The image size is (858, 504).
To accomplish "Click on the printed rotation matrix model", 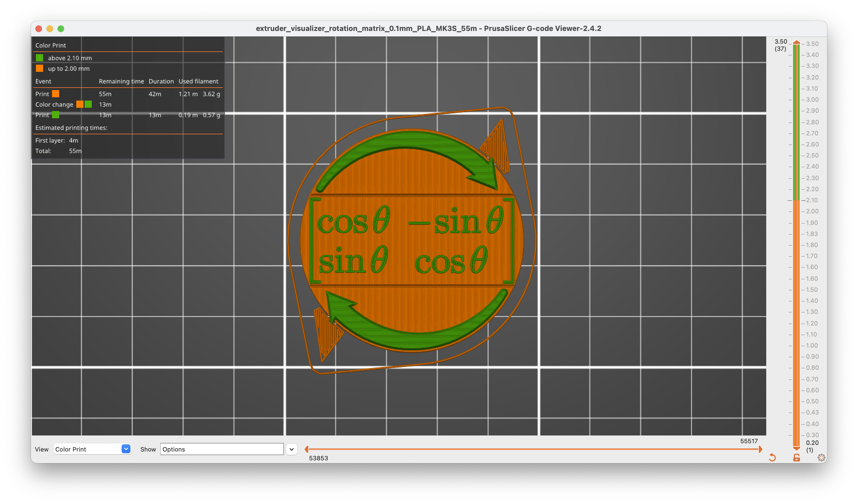I will [x=409, y=238].
